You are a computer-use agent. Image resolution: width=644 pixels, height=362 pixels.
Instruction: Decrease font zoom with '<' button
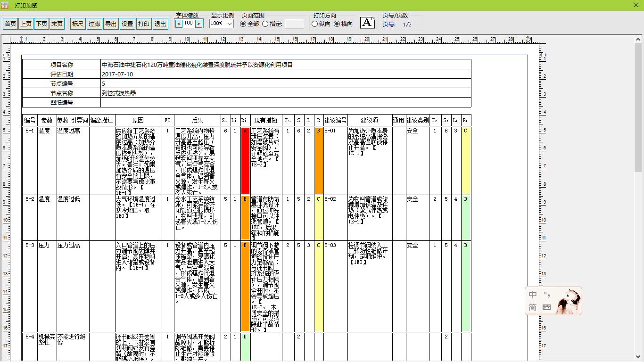[179, 23]
